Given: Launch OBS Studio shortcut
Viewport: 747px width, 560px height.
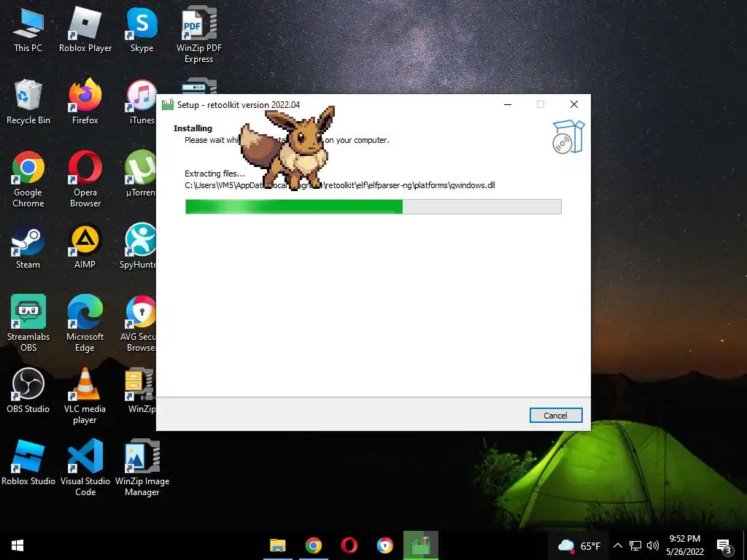Looking at the screenshot, I should pos(28,391).
